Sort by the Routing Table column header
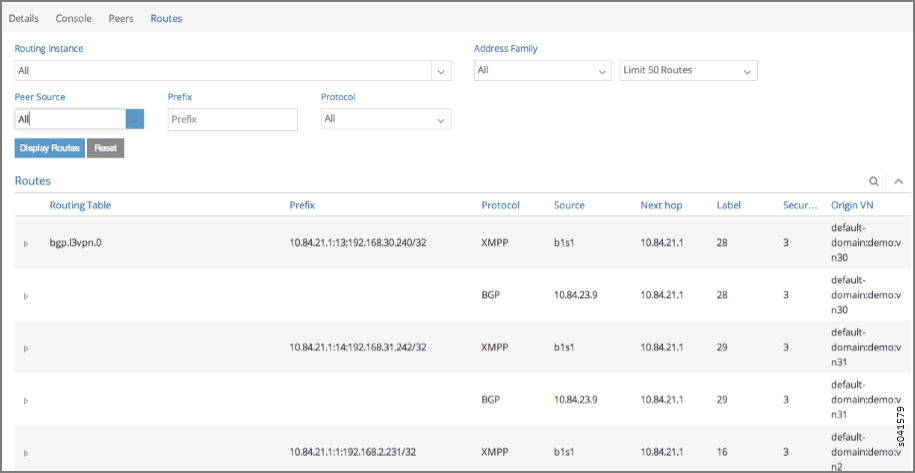 click(x=80, y=205)
